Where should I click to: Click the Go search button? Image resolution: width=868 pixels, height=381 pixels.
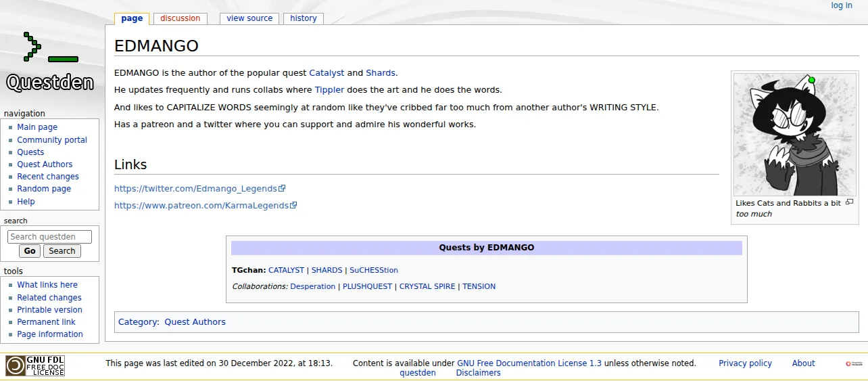tap(30, 251)
